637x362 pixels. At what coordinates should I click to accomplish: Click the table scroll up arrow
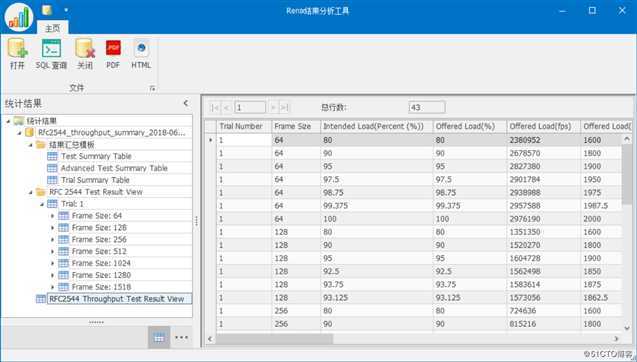(627, 139)
